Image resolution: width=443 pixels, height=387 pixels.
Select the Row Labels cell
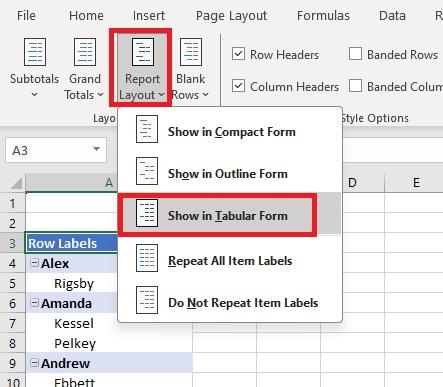point(72,243)
